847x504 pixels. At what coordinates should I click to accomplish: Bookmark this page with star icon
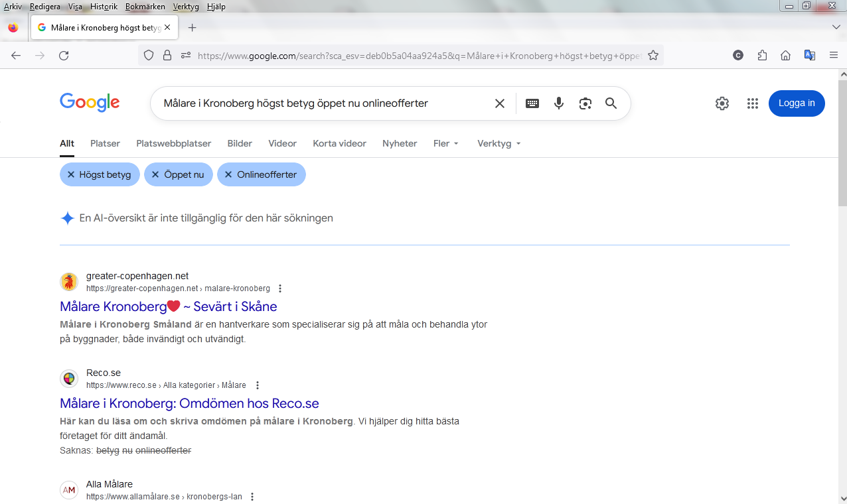pyautogui.click(x=653, y=56)
